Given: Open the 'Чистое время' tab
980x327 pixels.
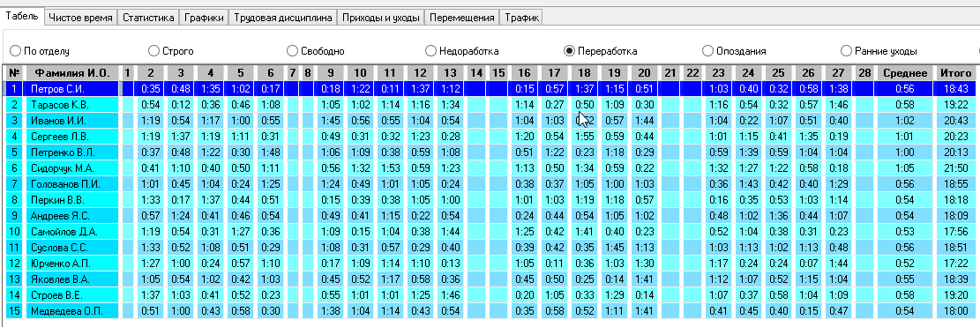Looking at the screenshot, I should 80,19.
